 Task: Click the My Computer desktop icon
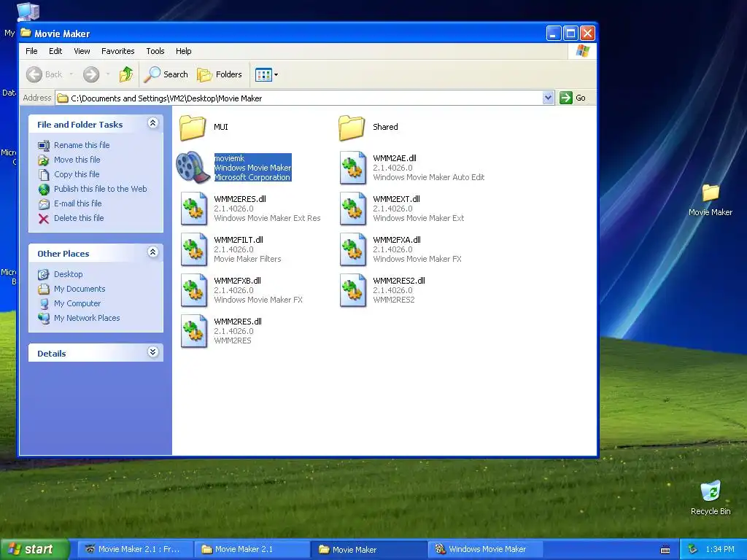[28, 12]
